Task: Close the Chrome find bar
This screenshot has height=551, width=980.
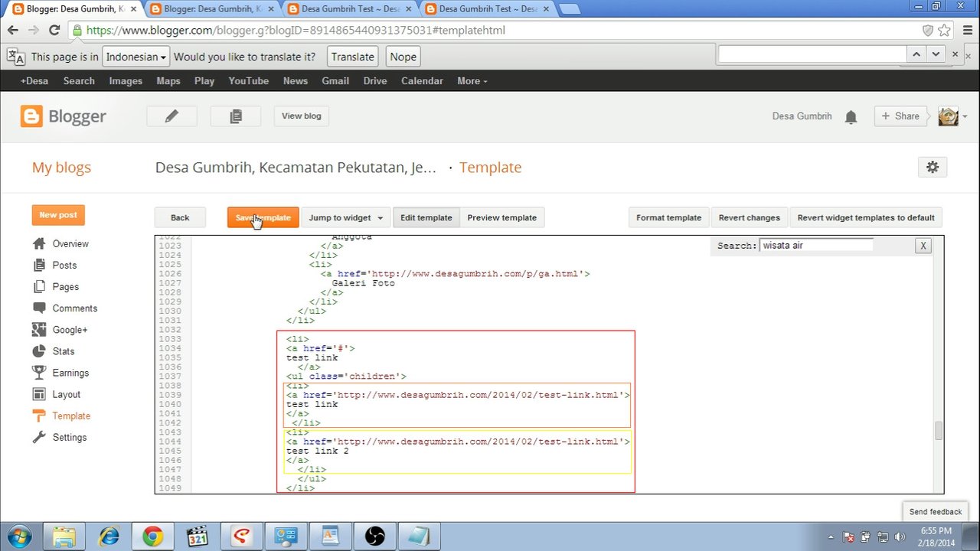Action: (955, 54)
